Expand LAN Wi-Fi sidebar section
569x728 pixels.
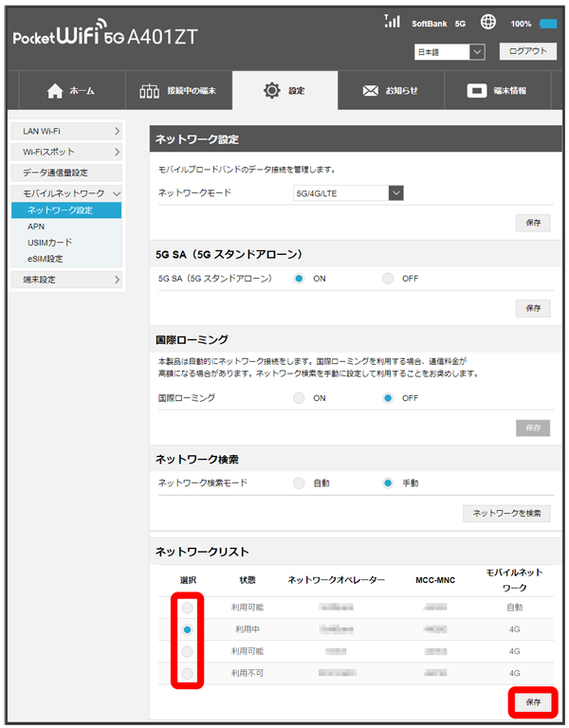pos(66,131)
